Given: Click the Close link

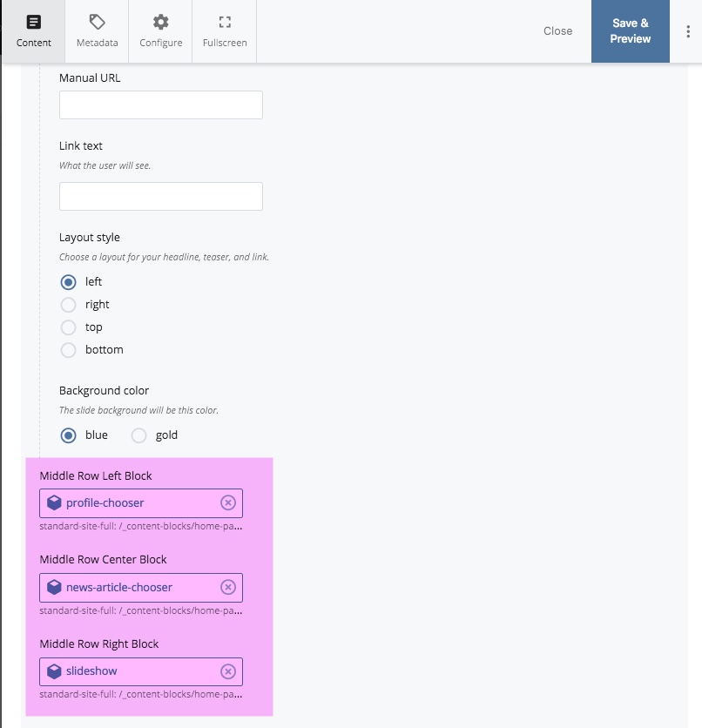Looking at the screenshot, I should click(x=557, y=31).
